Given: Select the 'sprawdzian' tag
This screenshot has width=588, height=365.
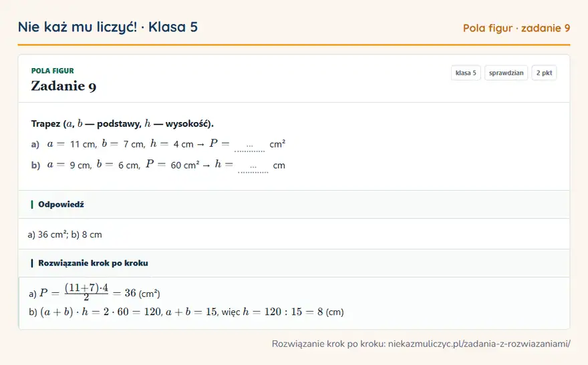Looking at the screenshot, I should point(506,73).
